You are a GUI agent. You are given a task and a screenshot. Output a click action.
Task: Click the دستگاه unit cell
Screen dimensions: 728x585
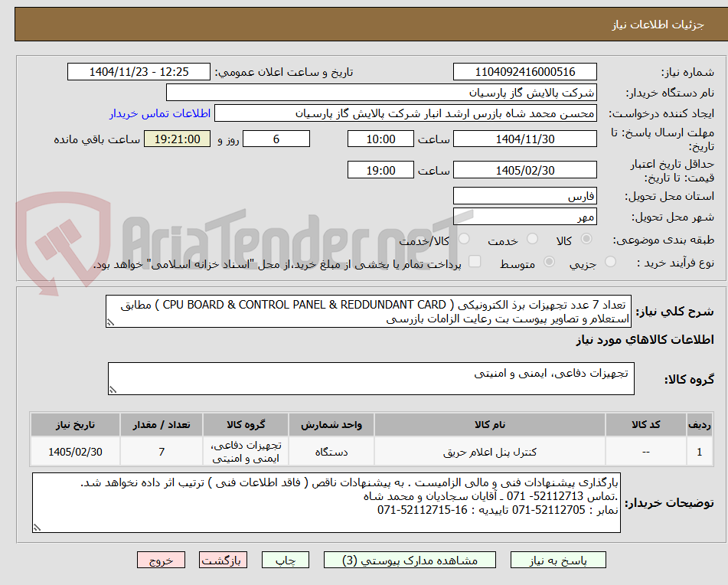(x=331, y=452)
